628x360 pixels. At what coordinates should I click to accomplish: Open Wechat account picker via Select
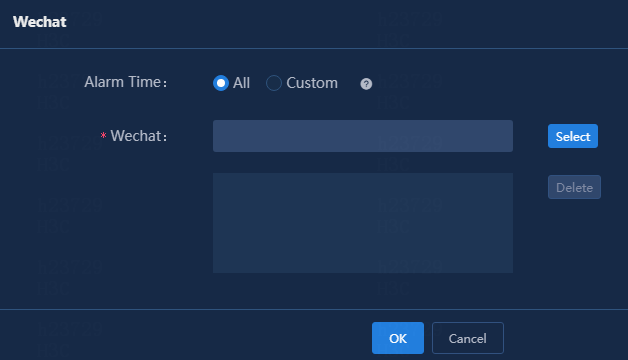(x=573, y=136)
